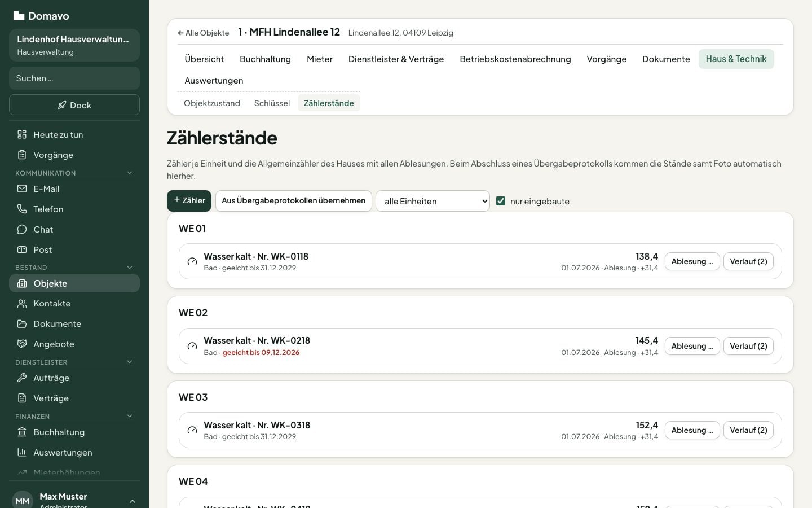Click the Vorgänge clipboard icon in sidebar

coord(22,155)
